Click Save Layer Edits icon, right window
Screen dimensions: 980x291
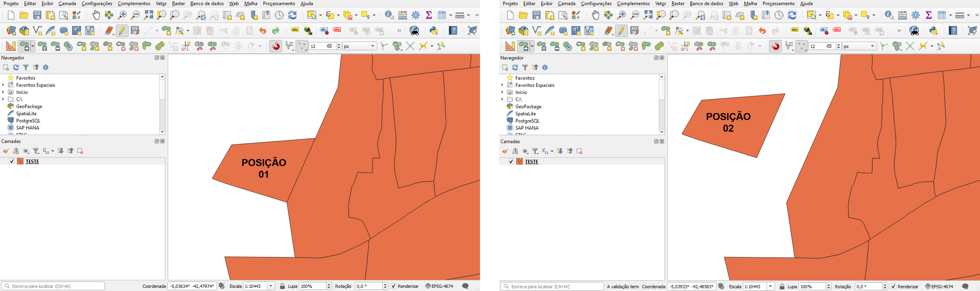[634, 31]
